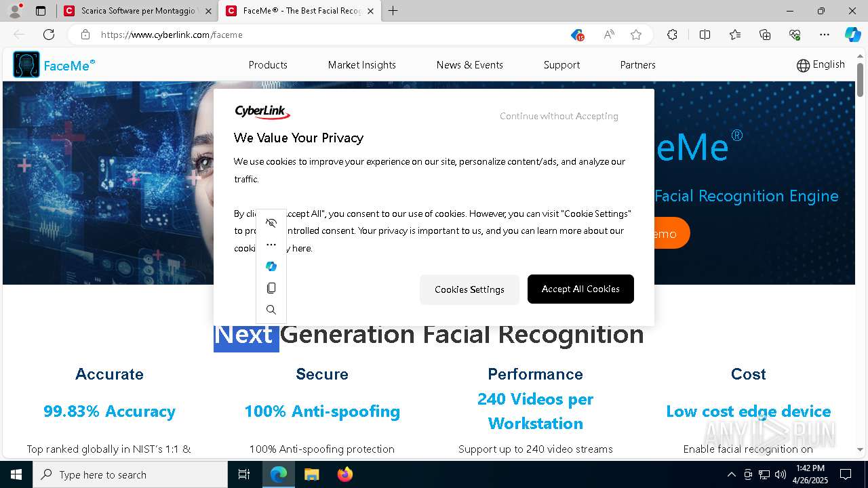Click the Read aloud icon
The height and width of the screenshot is (488, 868).
(x=609, y=35)
